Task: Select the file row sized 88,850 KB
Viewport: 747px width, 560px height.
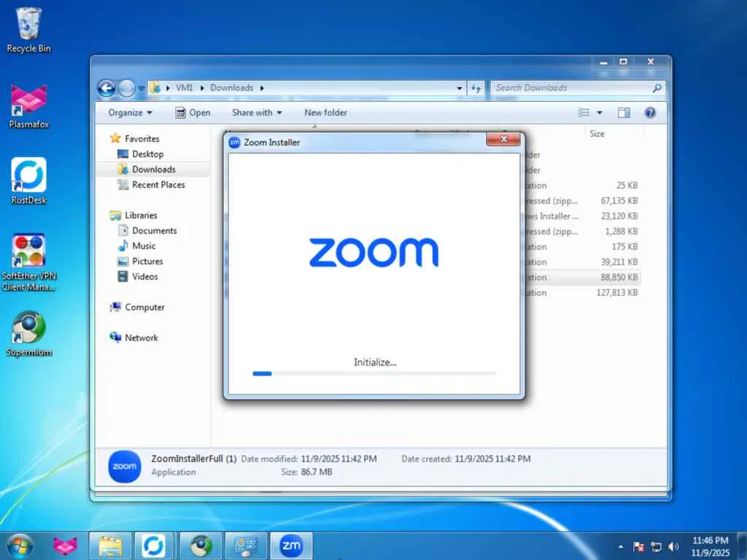Action: [x=582, y=277]
